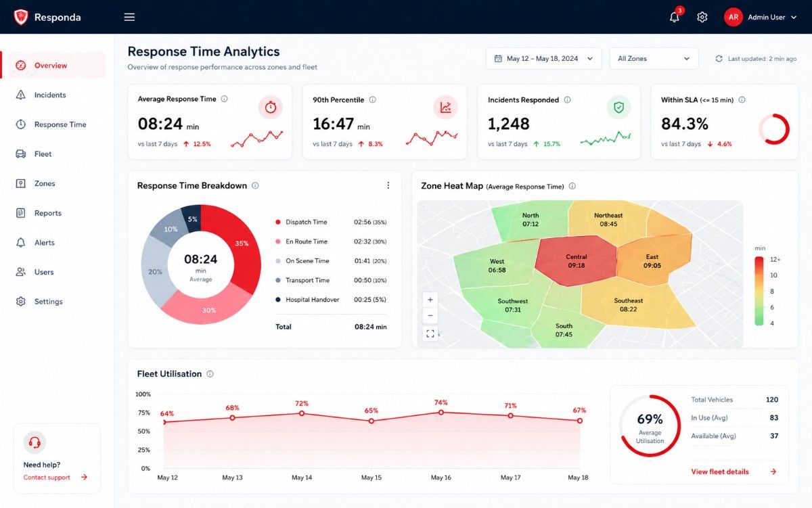Viewport: 812px width, 508px height.
Task: Click the Total Vehicles 120 row
Action: tap(735, 400)
